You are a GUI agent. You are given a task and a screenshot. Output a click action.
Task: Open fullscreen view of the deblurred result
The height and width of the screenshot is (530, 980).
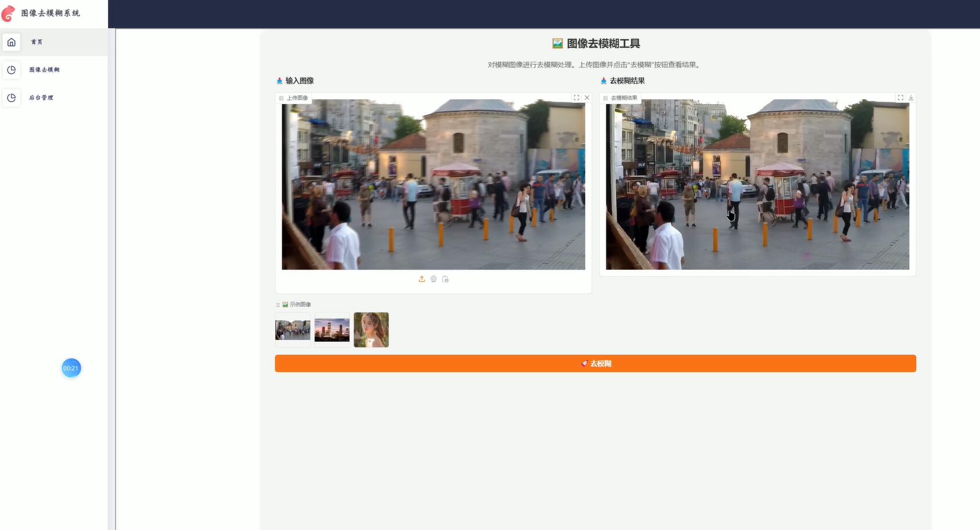(900, 98)
